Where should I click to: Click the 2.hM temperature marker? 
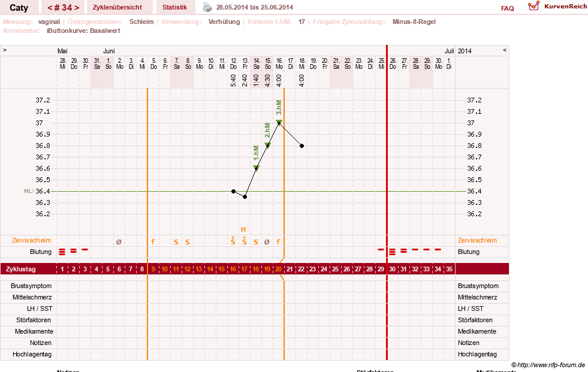point(268,145)
